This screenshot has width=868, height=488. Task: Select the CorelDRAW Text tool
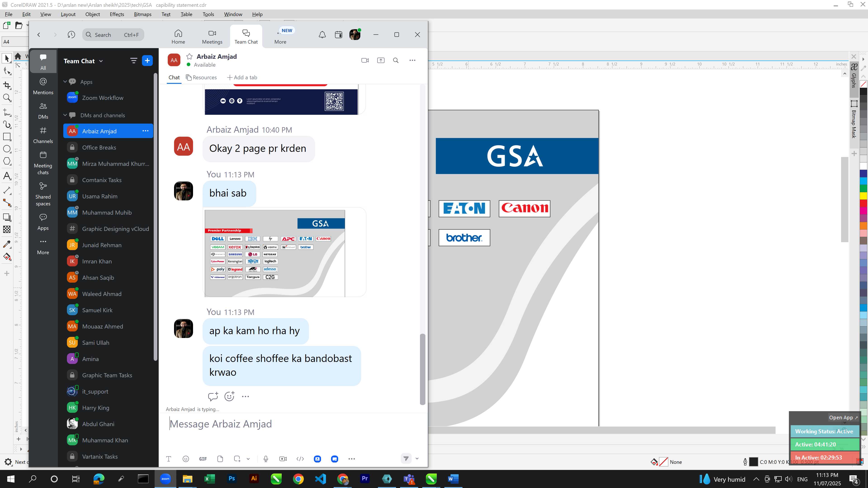pos(7,176)
